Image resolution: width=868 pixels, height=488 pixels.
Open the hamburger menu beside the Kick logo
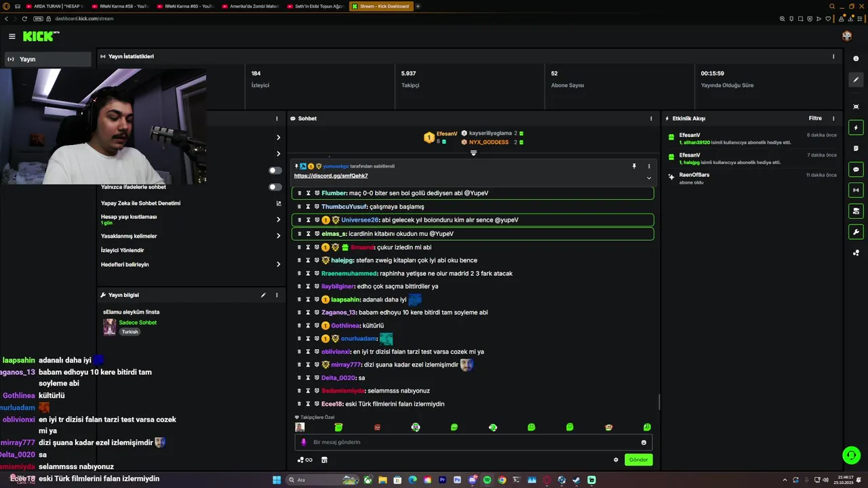pyautogui.click(x=12, y=37)
